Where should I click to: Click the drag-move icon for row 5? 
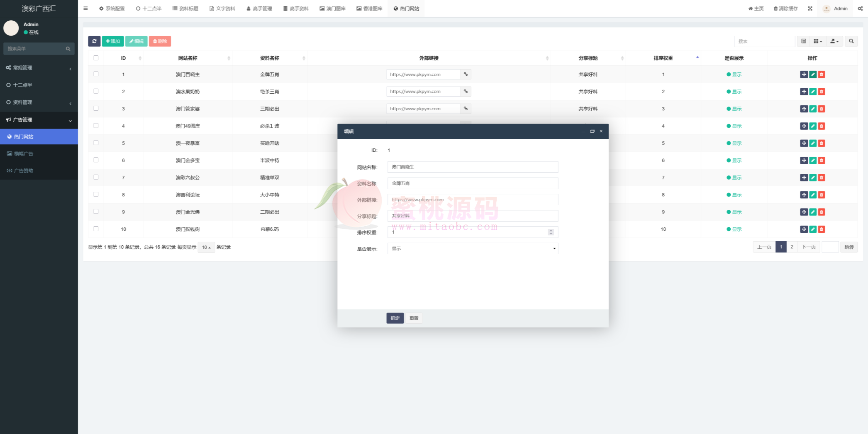pyautogui.click(x=804, y=143)
